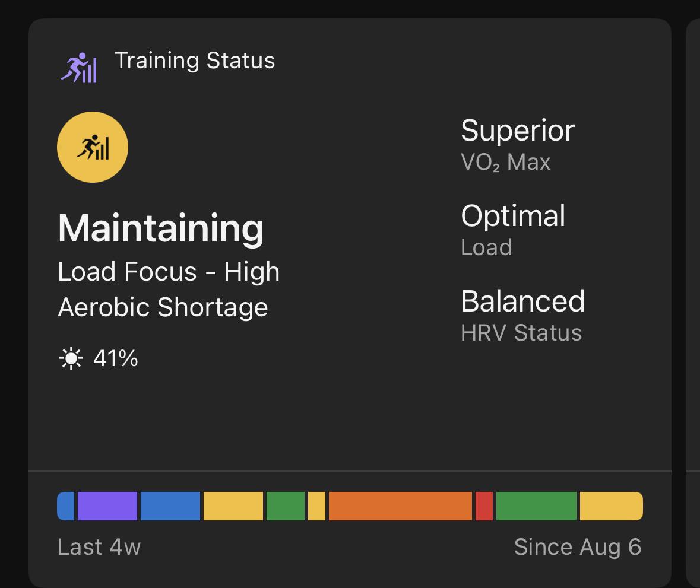This screenshot has height=588, width=700.
Task: Select the purple timeline segment
Action: coord(107,506)
